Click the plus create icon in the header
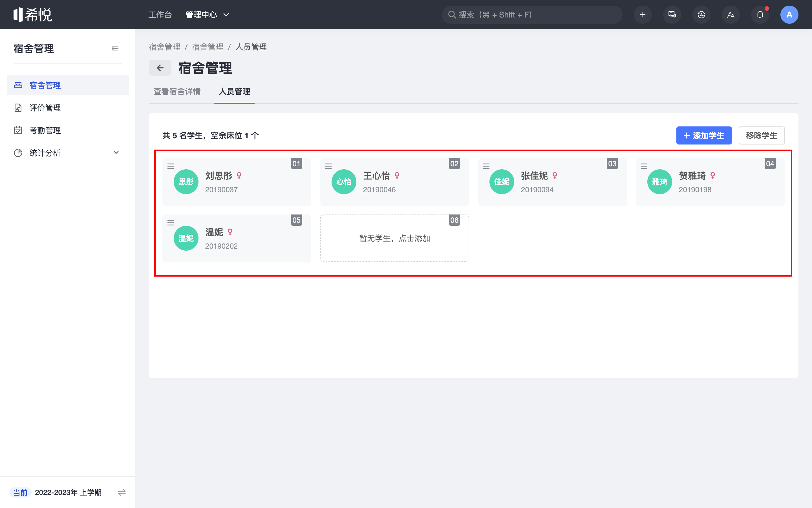Viewport: 812px width, 508px height. [x=643, y=15]
